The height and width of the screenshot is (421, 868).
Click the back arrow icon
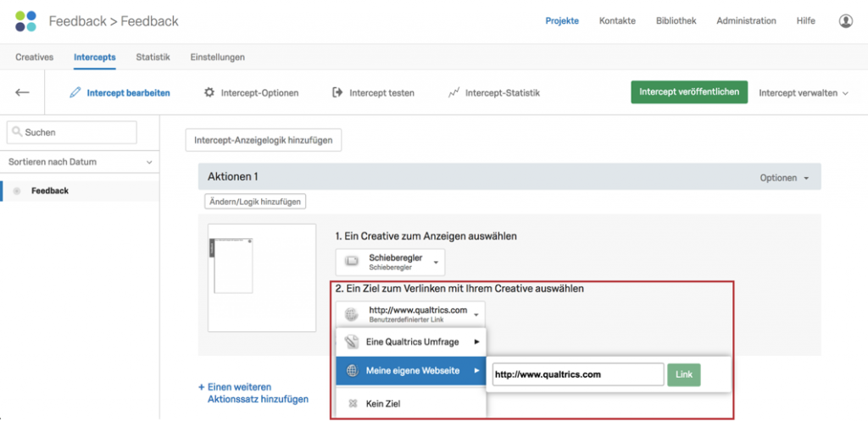point(22,92)
